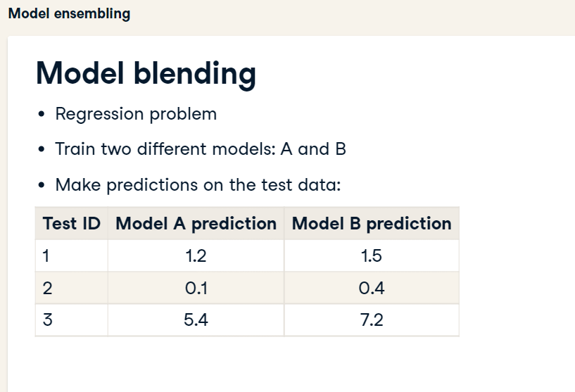This screenshot has height=392, width=575.
Task: Select Test ID cell with value 3
Action: click(72, 320)
